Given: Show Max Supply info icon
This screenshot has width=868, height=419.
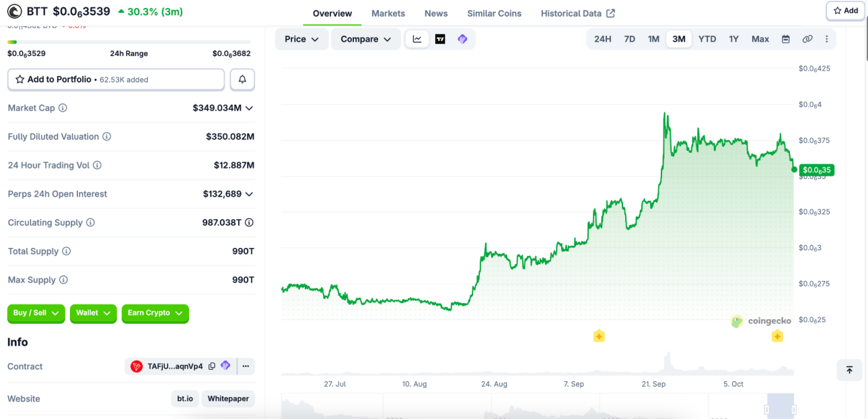Looking at the screenshot, I should 63,280.
